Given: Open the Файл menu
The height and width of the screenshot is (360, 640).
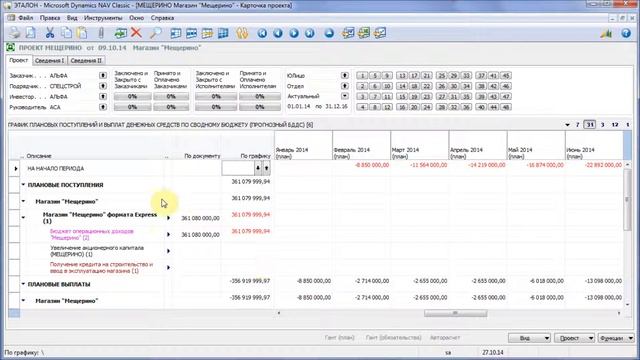Looking at the screenshot, I should pos(25,18).
